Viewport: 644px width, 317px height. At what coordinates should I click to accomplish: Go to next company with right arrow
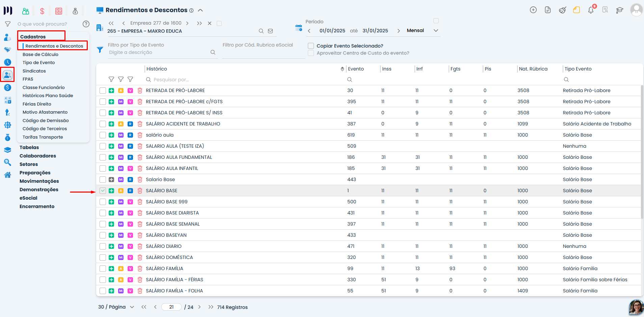coord(187,23)
